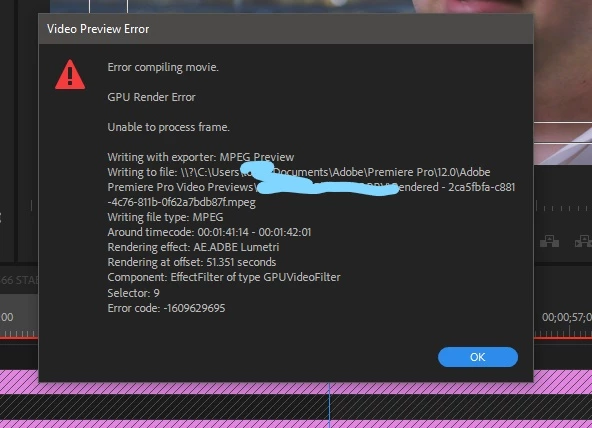Click the Program Monitor time ruler ticks
Screen dimensions: 592x428
(x=563, y=208)
